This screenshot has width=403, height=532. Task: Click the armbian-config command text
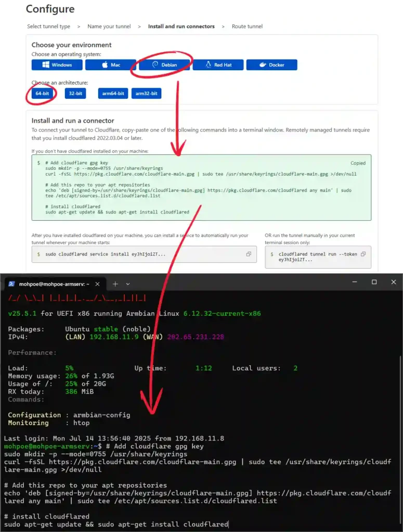coord(102,415)
